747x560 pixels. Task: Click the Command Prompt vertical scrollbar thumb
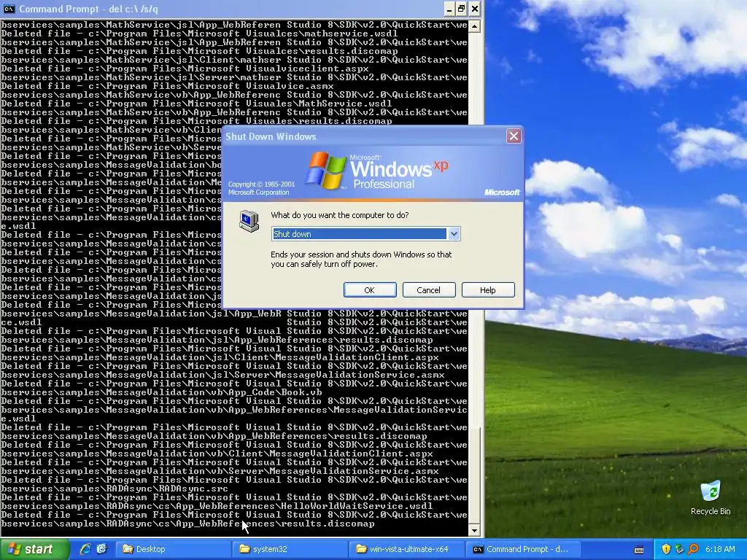pyautogui.click(x=474, y=475)
